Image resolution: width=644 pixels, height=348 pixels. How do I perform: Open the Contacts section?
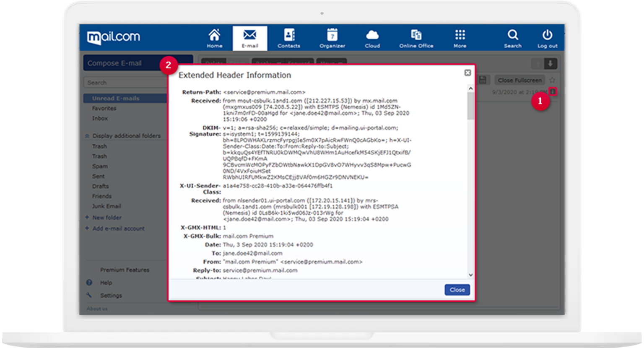point(289,38)
